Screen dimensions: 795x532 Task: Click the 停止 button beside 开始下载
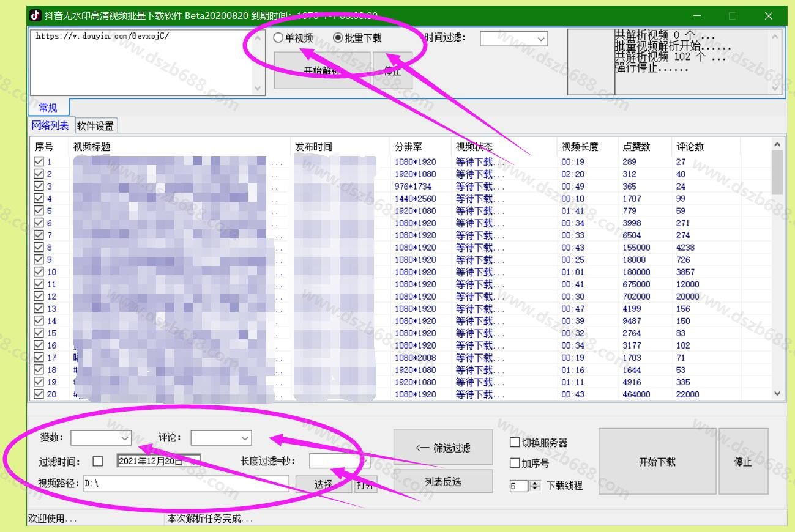tap(743, 462)
